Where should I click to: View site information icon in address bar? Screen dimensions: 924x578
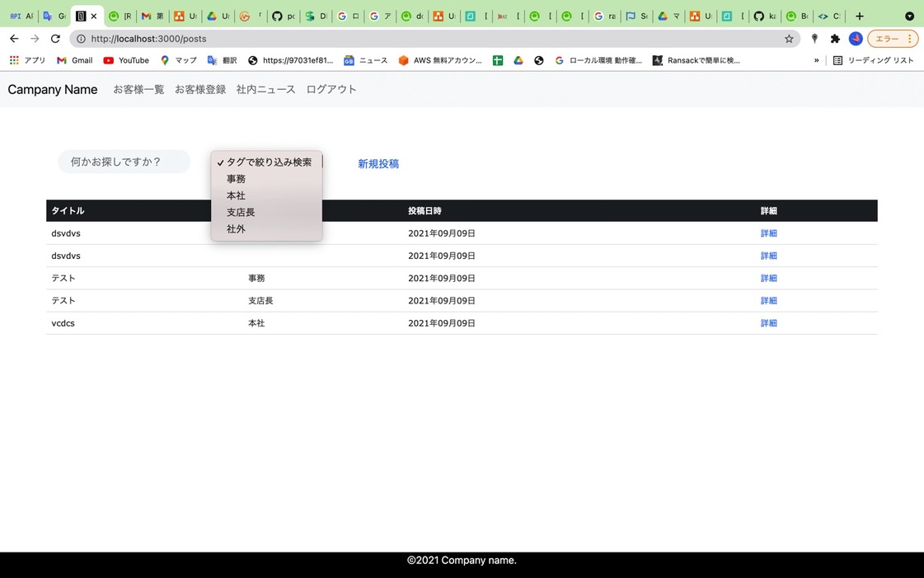(81, 39)
